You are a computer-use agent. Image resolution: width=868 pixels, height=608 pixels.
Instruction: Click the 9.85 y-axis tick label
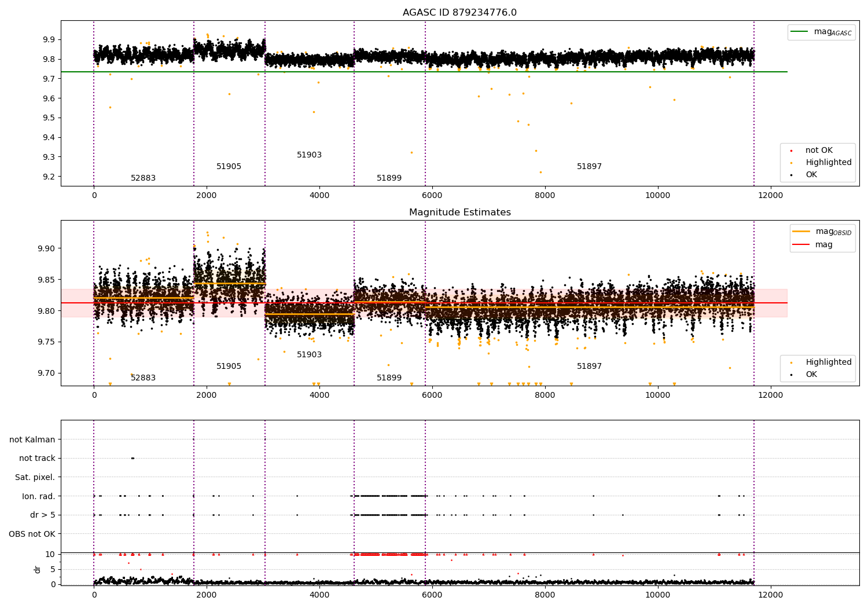46,280
